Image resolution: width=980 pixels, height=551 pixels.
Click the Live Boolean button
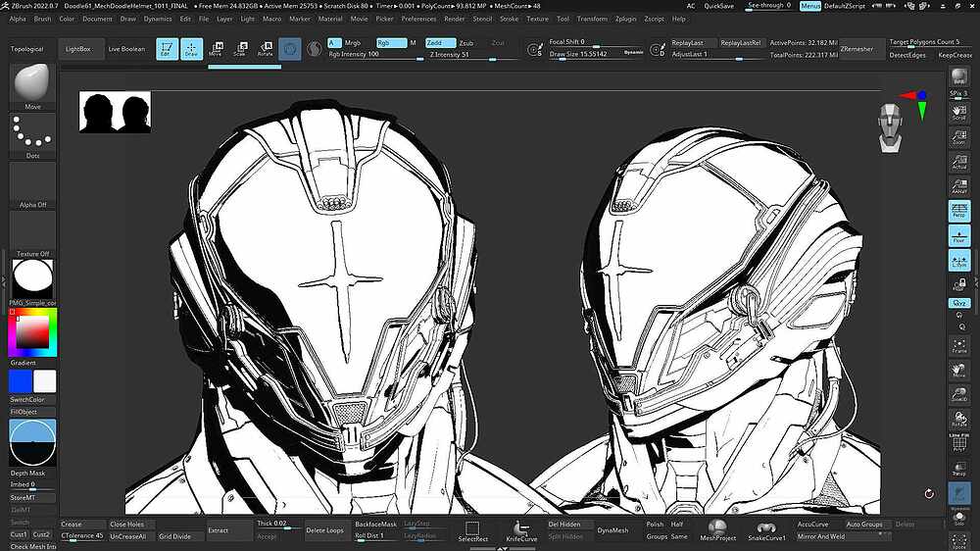[126, 49]
